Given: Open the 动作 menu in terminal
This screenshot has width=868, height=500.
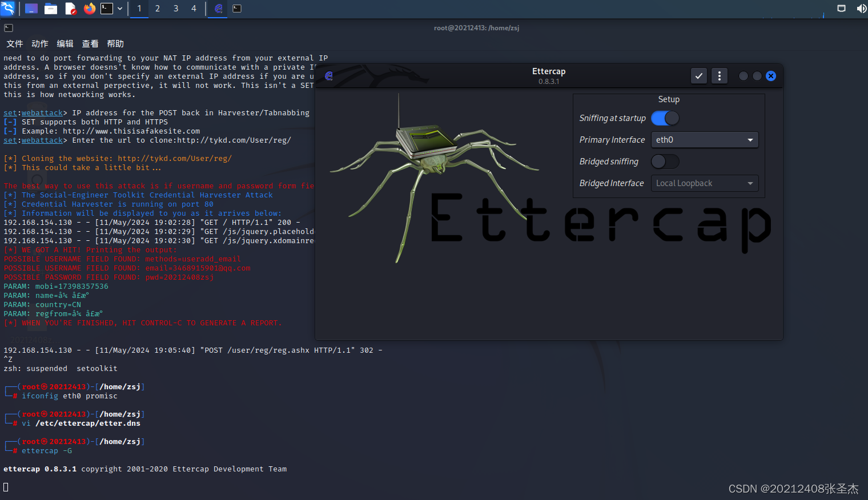Looking at the screenshot, I should tap(40, 44).
